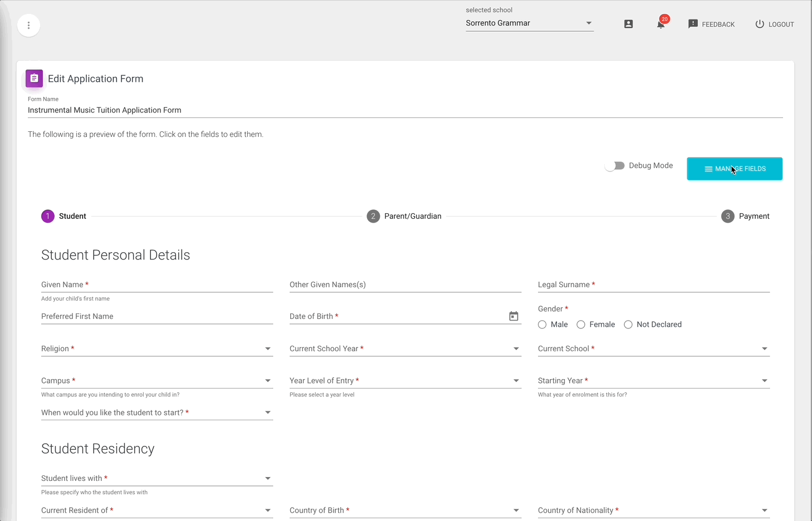
Task: Open the account profile icon
Action: [x=628, y=24]
